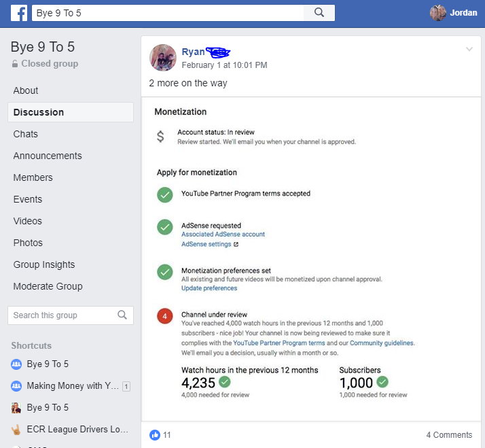Click the external link icon after AdSense settings
The height and width of the screenshot is (448, 485).
pos(236,244)
